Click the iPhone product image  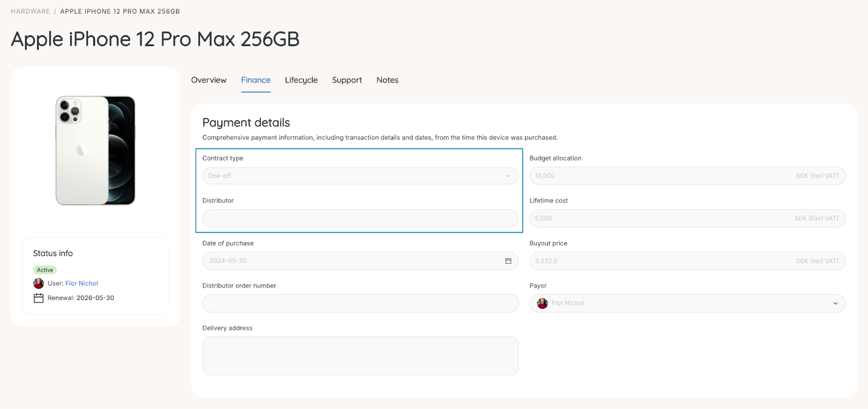[x=95, y=150]
